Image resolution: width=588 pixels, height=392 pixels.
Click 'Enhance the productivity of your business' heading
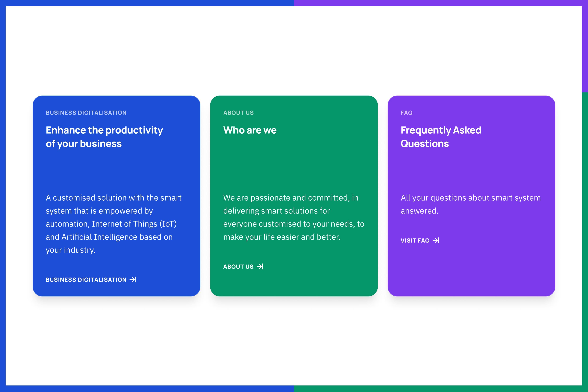click(x=104, y=137)
